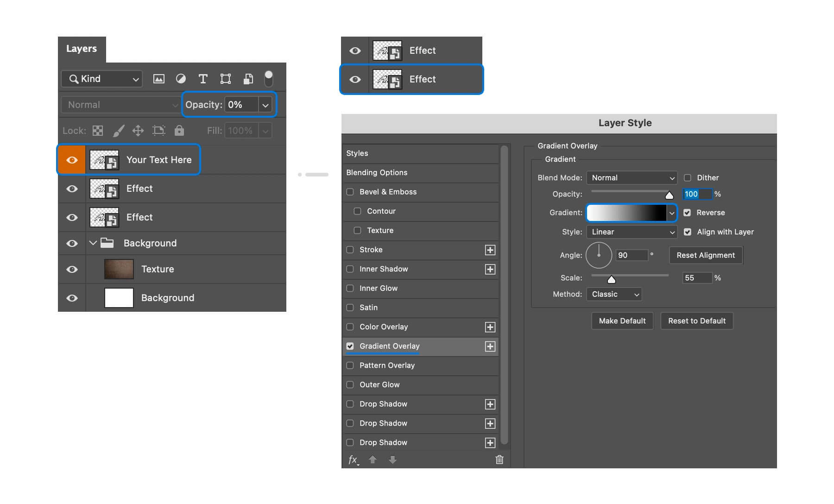This screenshot has height=504, width=834.
Task: Enable the Dither checkbox
Action: [688, 177]
